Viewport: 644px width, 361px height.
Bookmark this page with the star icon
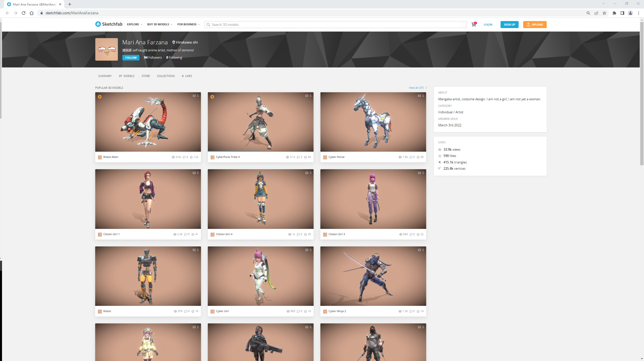604,13
